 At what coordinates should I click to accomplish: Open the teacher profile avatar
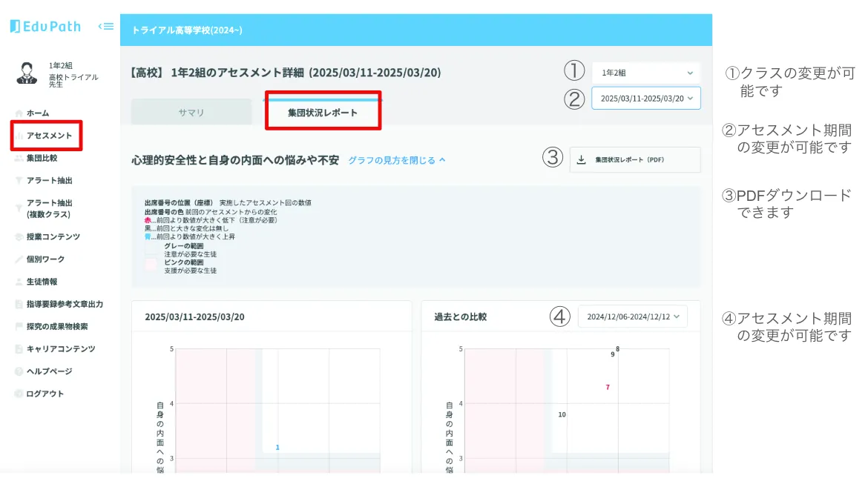[x=27, y=73]
